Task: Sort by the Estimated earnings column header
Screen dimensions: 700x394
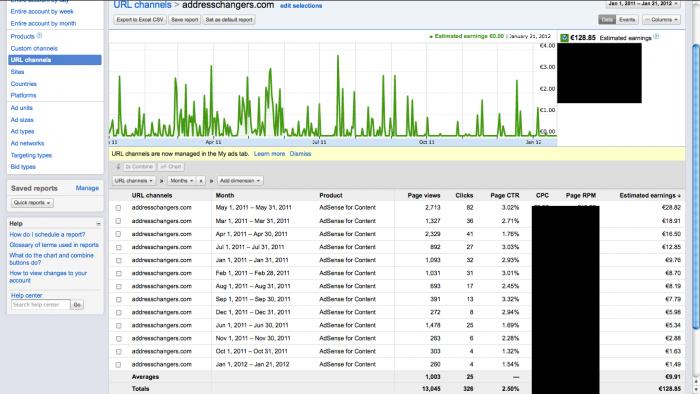Action: tap(650, 195)
